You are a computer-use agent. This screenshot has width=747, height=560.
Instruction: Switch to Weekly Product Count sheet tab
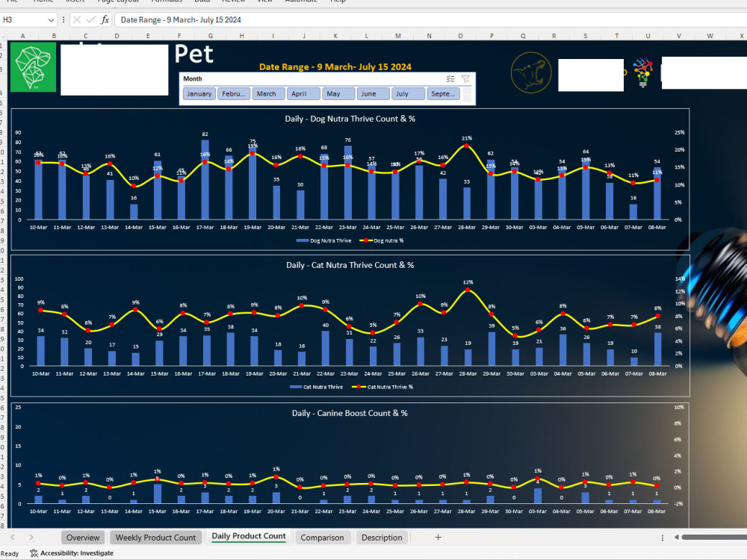(156, 537)
